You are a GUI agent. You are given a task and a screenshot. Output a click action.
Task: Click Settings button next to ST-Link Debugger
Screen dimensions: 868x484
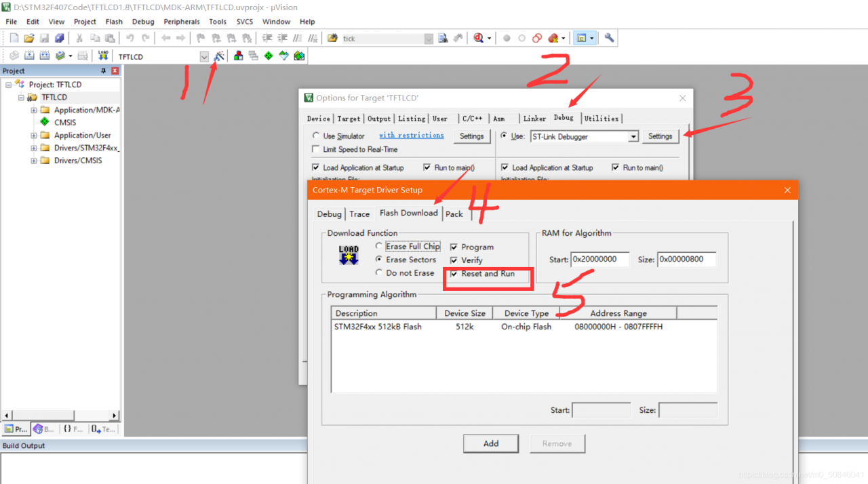660,136
